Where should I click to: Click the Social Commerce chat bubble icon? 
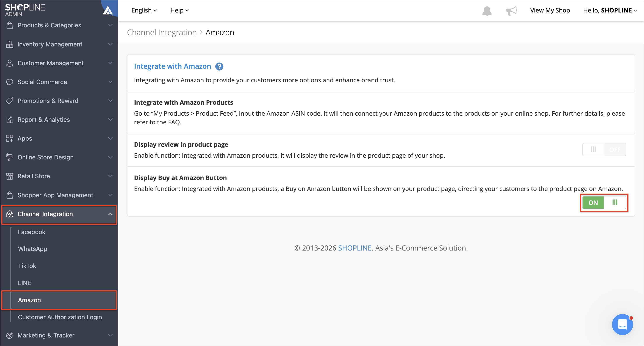pyautogui.click(x=9, y=82)
